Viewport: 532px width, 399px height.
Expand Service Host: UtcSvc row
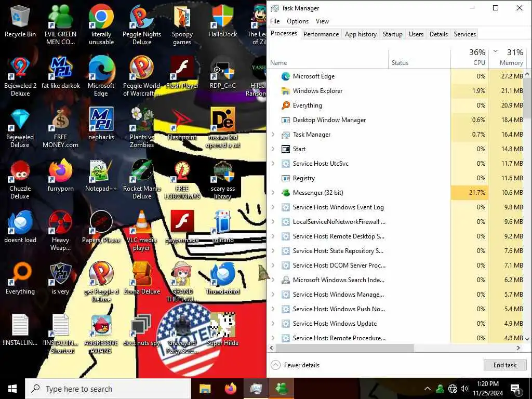point(273,164)
